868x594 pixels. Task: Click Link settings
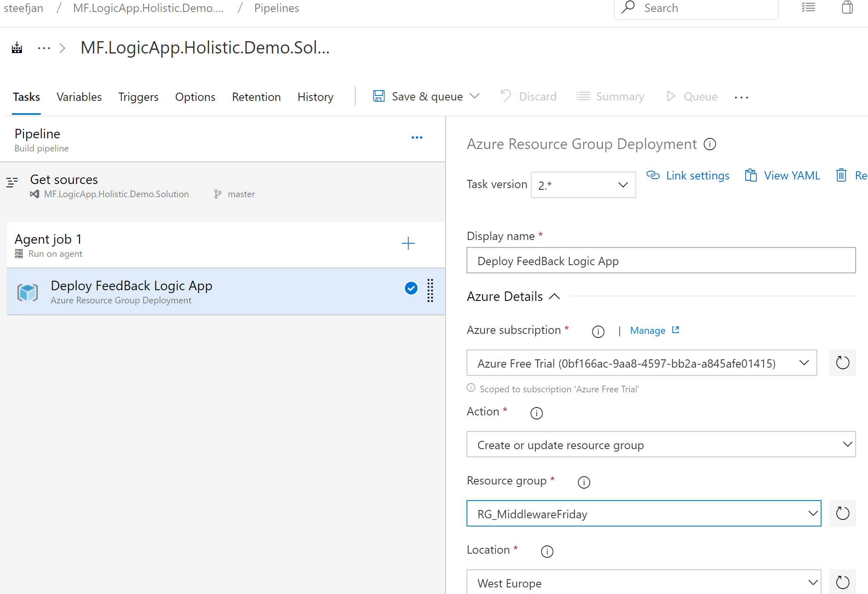688,175
